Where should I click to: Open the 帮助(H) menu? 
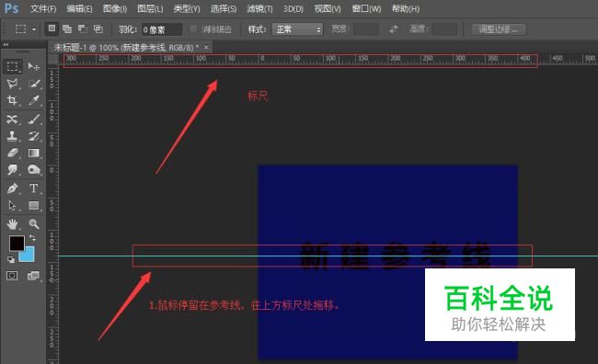(406, 9)
